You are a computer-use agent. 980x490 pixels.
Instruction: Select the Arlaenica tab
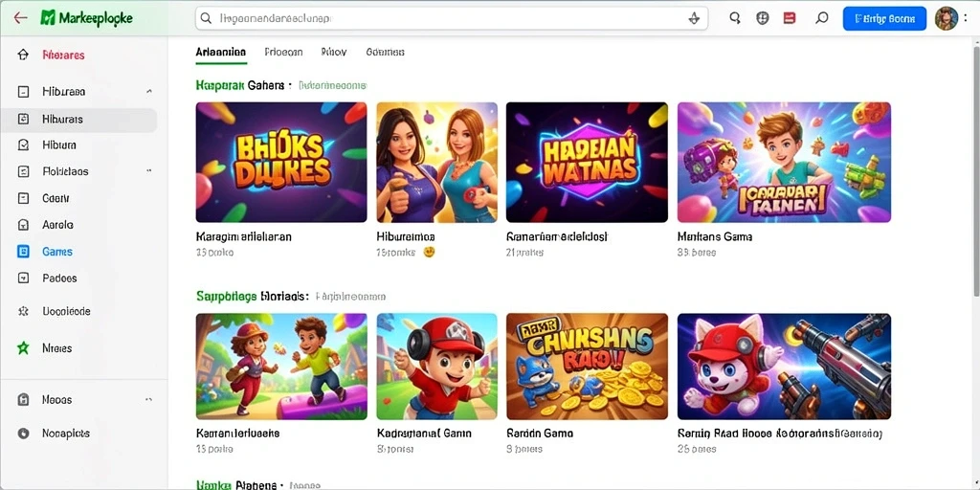coord(221,52)
